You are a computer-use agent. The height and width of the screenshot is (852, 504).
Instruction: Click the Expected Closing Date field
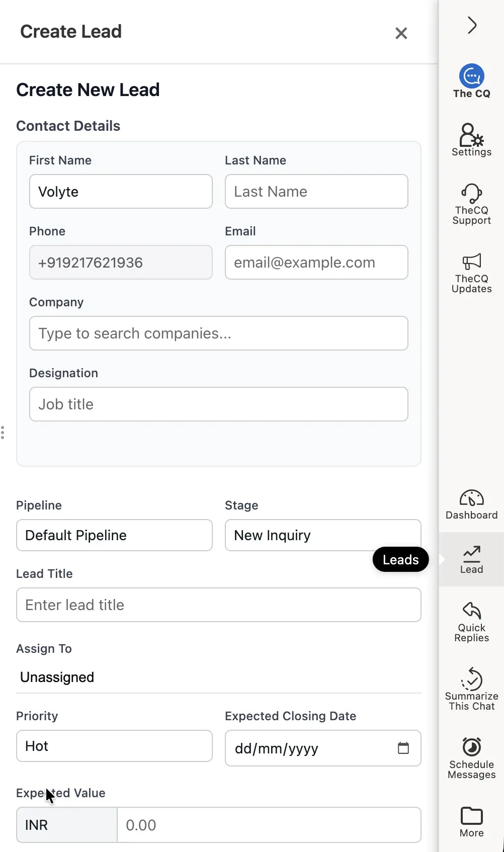pyautogui.click(x=323, y=748)
